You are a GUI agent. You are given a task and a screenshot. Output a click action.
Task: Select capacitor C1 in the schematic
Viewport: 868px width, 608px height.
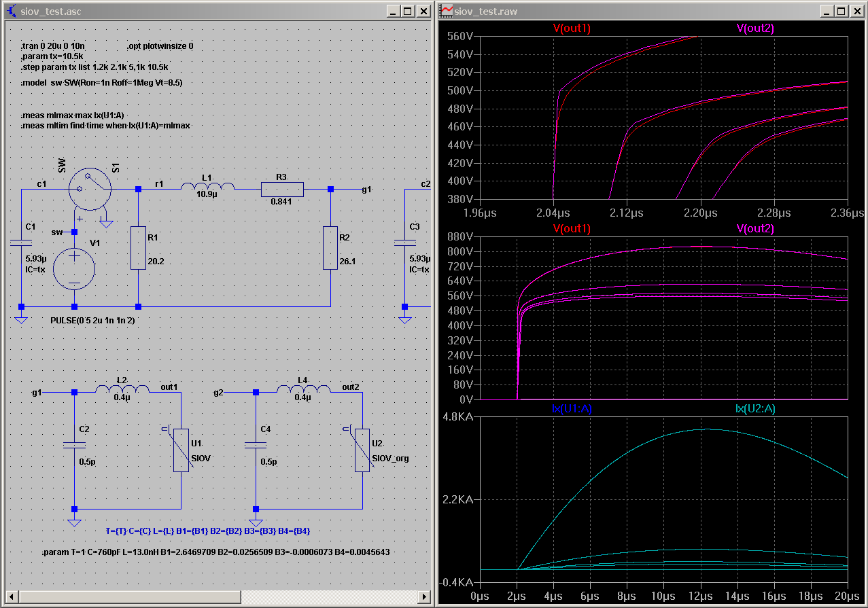(x=21, y=243)
